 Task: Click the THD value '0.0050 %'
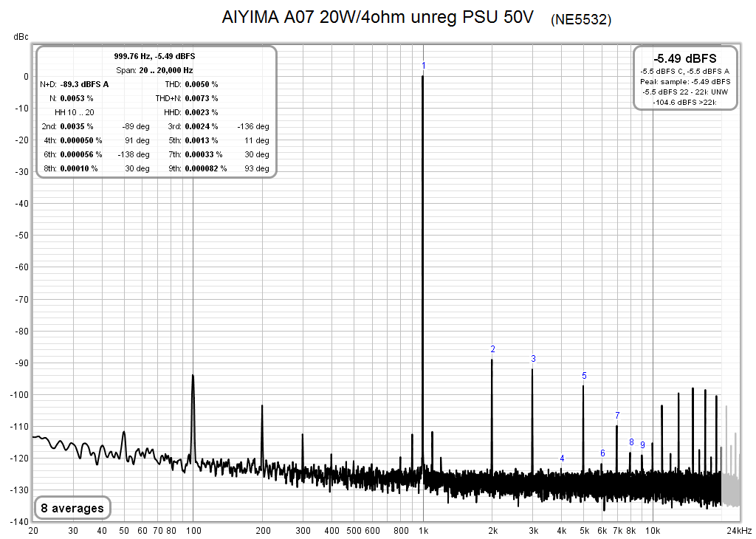click(x=202, y=84)
